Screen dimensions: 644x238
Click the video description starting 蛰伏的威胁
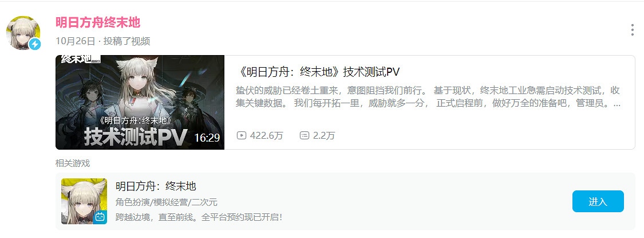pyautogui.click(x=428, y=97)
